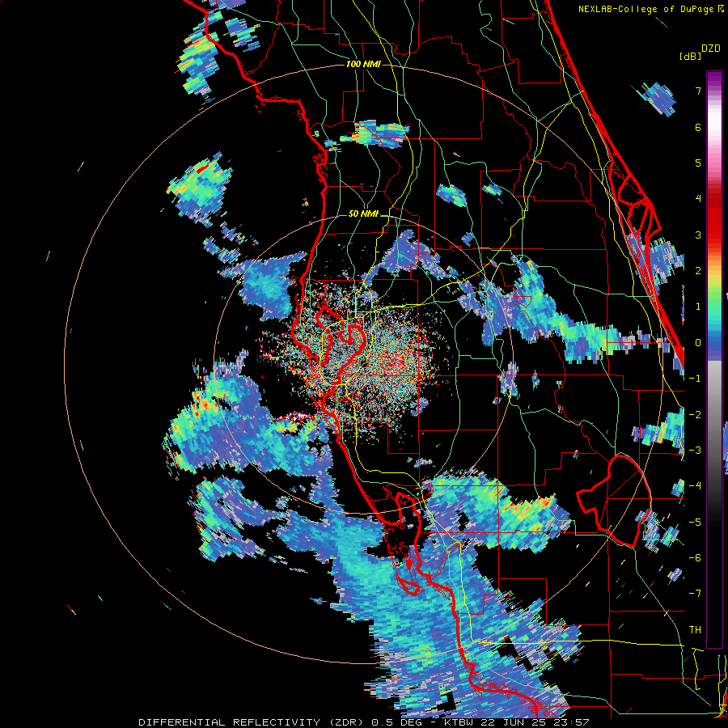Click the 7 value on the scale
The image size is (728, 728).
[698, 91]
